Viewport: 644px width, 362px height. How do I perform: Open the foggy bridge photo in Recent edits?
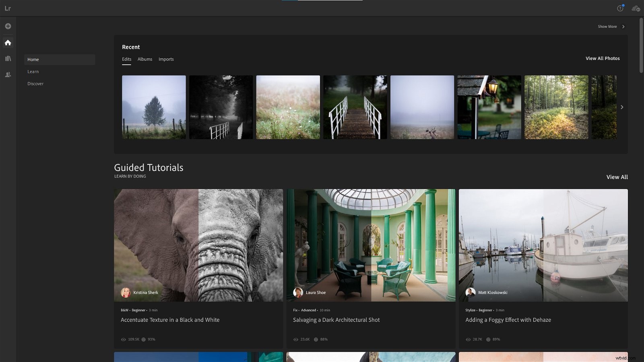(x=355, y=107)
